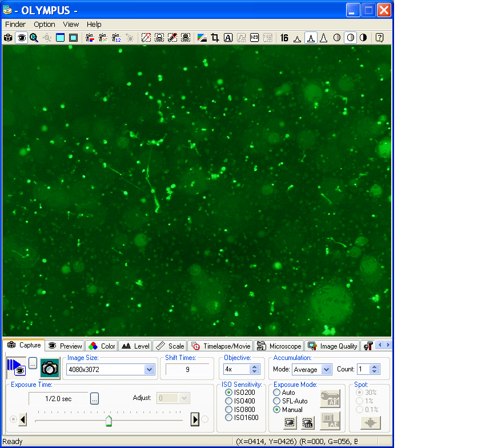Click the text annotation 'A' icon
Screen dimensions: 502x448
(x=227, y=38)
